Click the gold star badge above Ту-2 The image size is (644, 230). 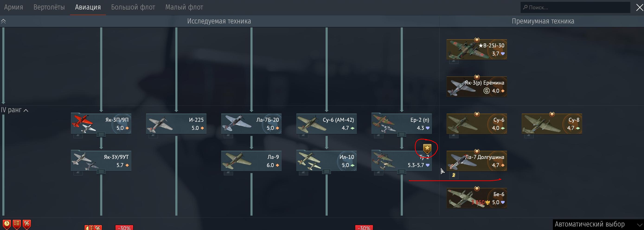427,149
